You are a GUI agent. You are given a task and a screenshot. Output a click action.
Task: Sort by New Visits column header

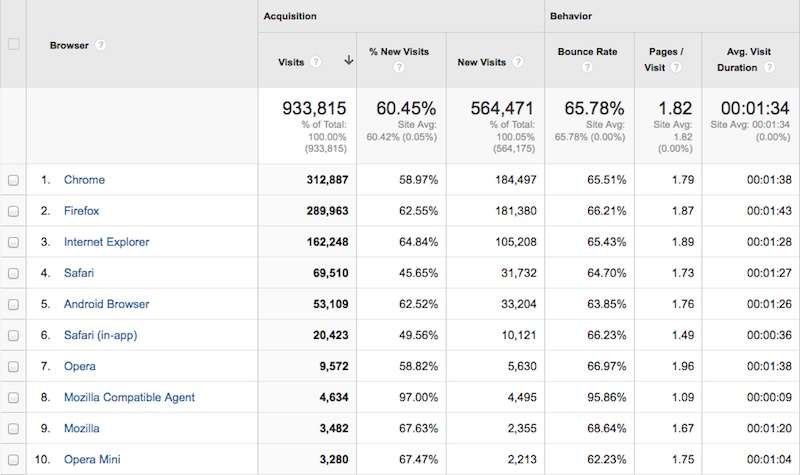(x=481, y=61)
